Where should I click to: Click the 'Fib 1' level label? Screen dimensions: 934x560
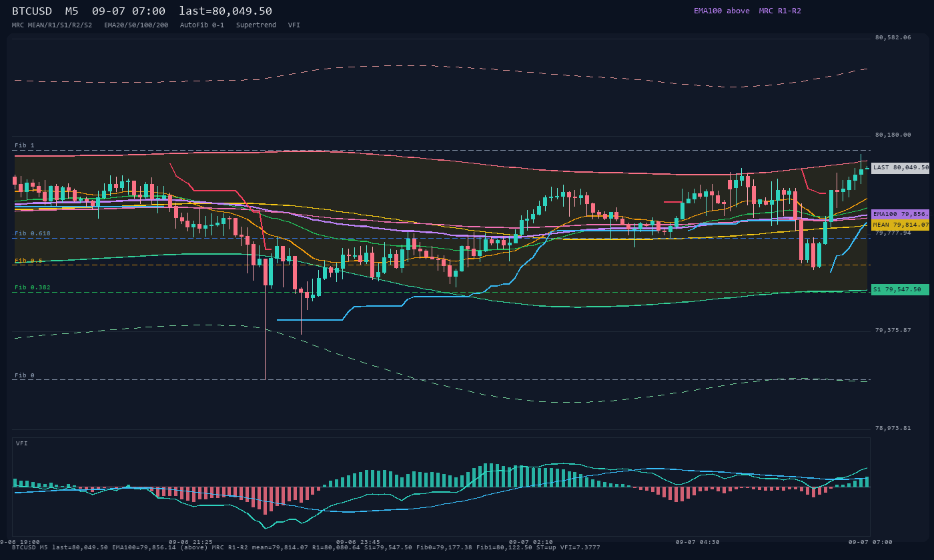(25, 145)
